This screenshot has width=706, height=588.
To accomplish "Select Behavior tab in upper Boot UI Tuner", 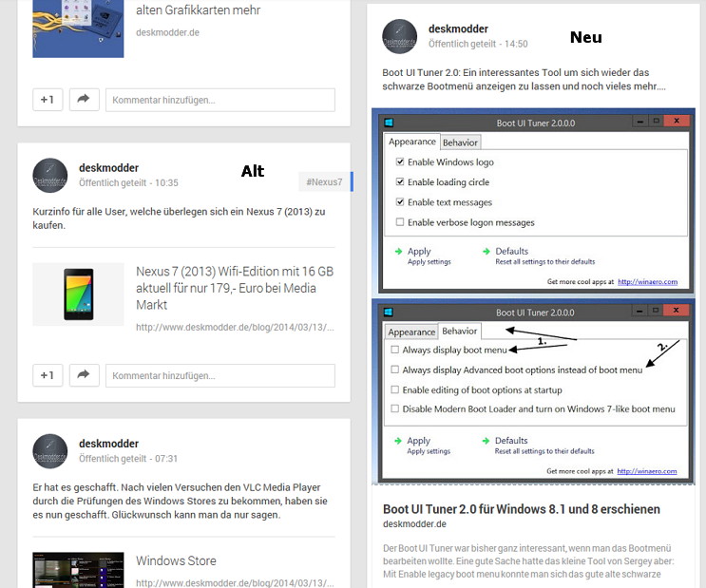I will click(x=460, y=142).
